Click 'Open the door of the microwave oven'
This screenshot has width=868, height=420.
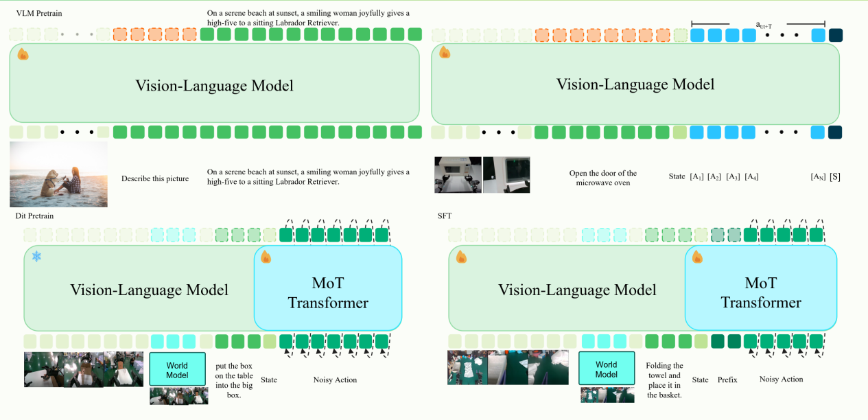[603, 178]
